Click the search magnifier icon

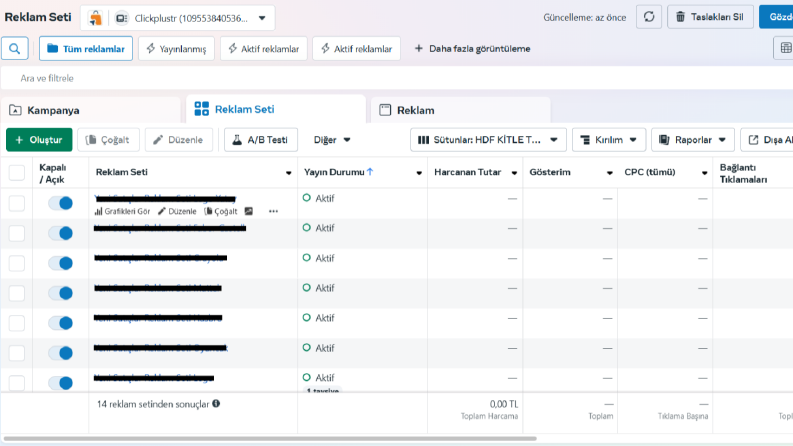pos(15,49)
